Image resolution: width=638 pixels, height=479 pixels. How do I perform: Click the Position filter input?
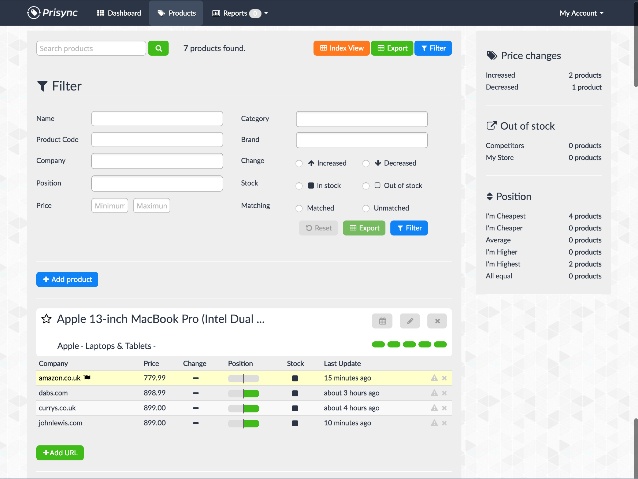point(157,183)
